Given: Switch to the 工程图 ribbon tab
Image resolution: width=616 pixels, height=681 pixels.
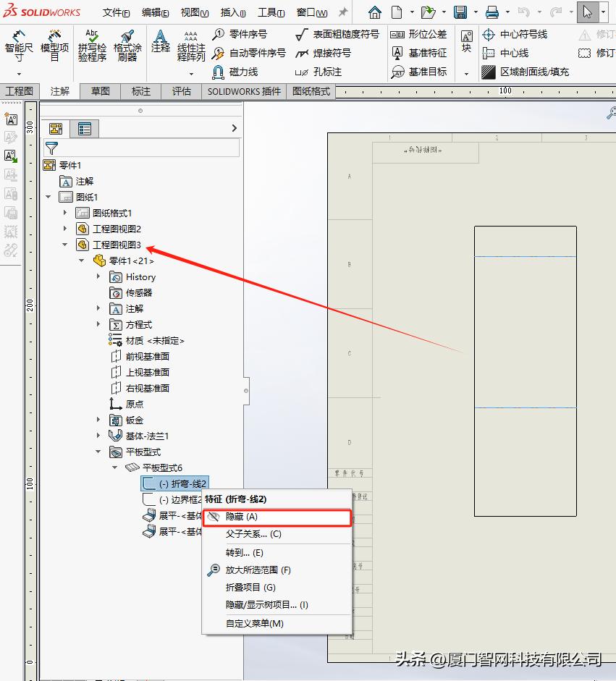Looking at the screenshot, I should [x=19, y=91].
